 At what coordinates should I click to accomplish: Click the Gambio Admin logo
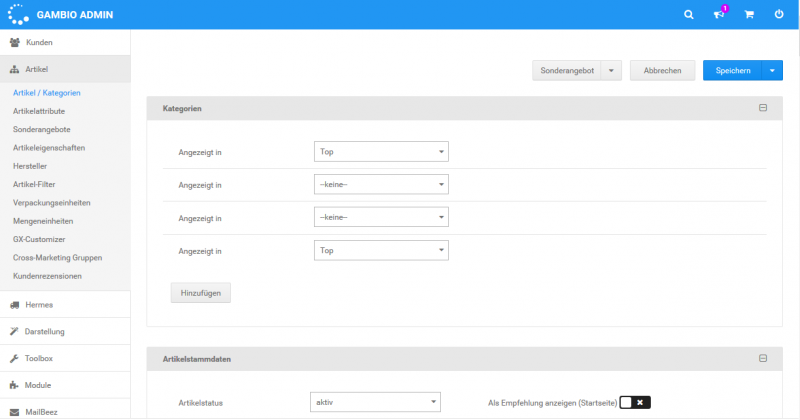pos(60,15)
